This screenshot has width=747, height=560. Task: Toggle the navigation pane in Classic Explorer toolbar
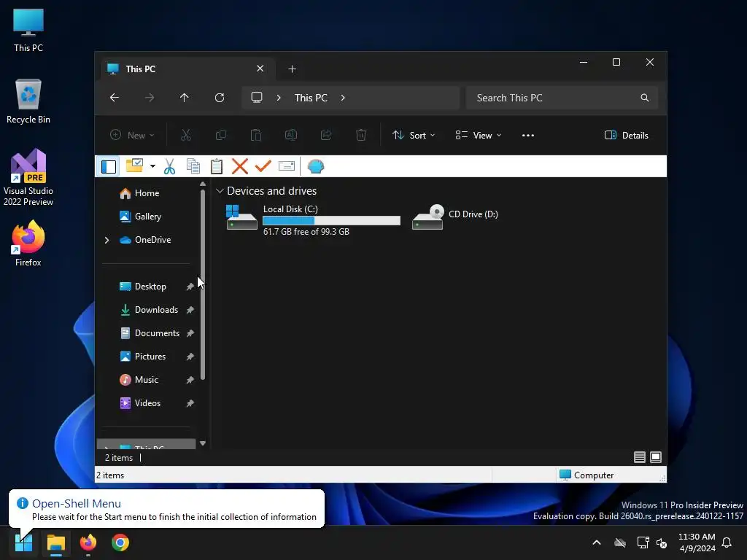click(x=109, y=167)
